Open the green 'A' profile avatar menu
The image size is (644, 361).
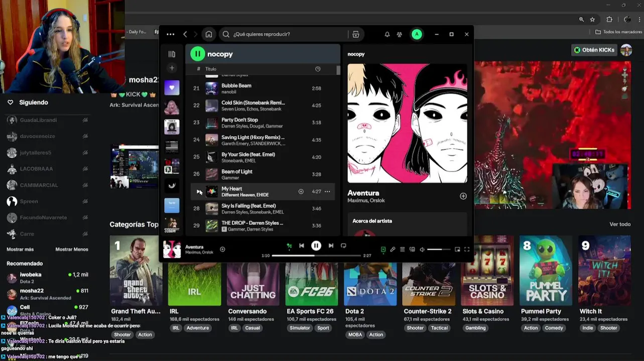pyautogui.click(x=417, y=35)
